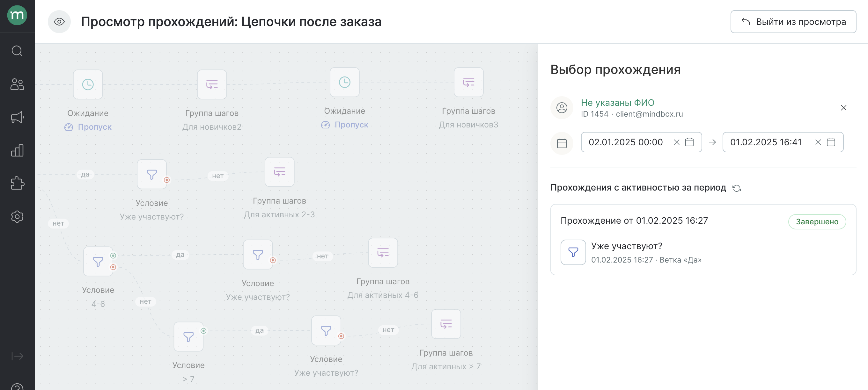
Task: Click the Mindbox logo in sidebar
Action: [x=17, y=15]
